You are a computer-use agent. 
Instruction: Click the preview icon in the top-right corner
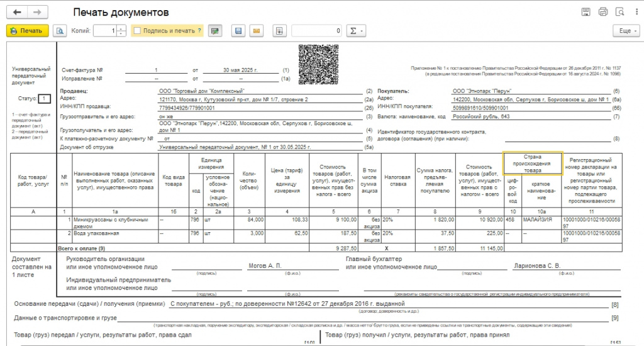coord(619,12)
